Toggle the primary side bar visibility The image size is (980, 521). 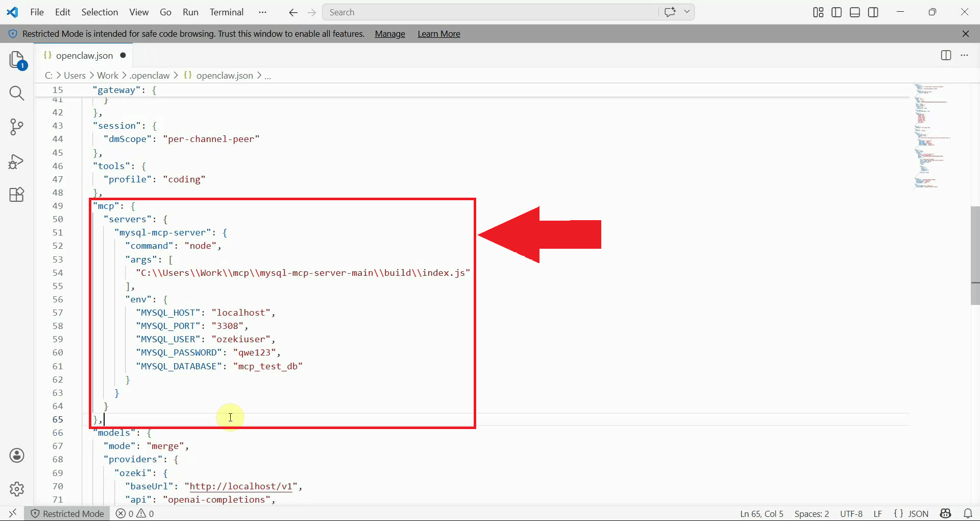[x=837, y=12]
